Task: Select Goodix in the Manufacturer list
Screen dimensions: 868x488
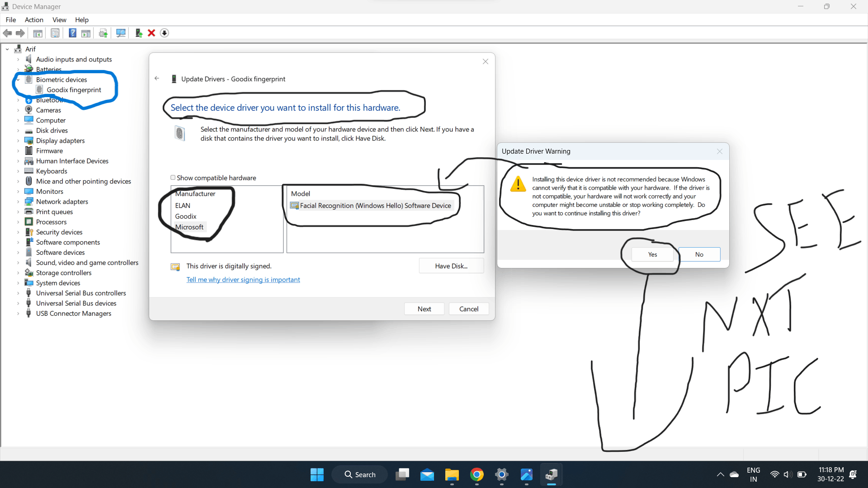Action: tap(186, 216)
